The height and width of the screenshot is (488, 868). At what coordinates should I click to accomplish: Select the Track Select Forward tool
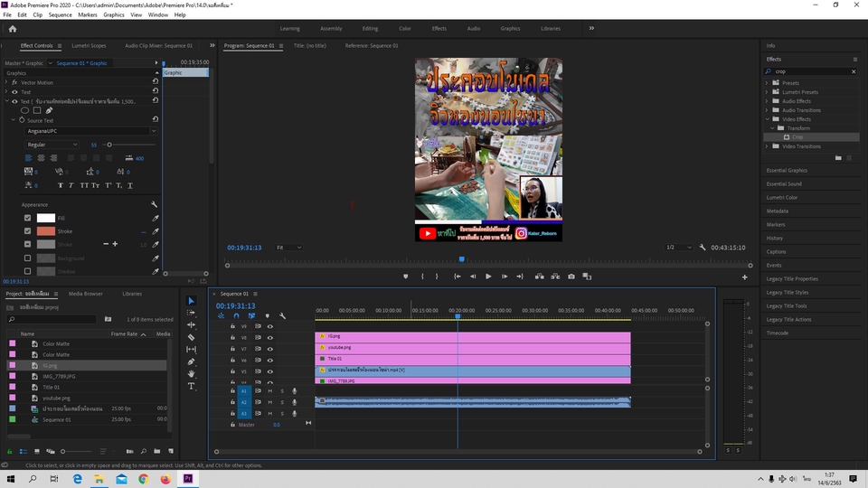pos(191,314)
